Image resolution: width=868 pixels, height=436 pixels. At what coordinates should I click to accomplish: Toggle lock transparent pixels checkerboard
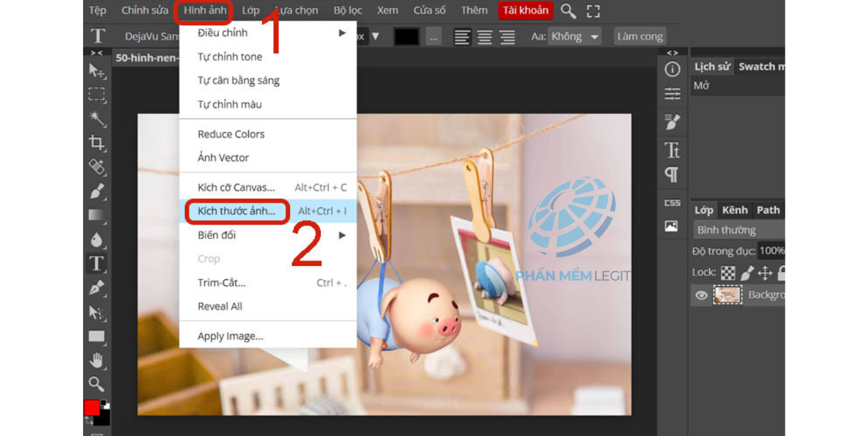(x=728, y=272)
